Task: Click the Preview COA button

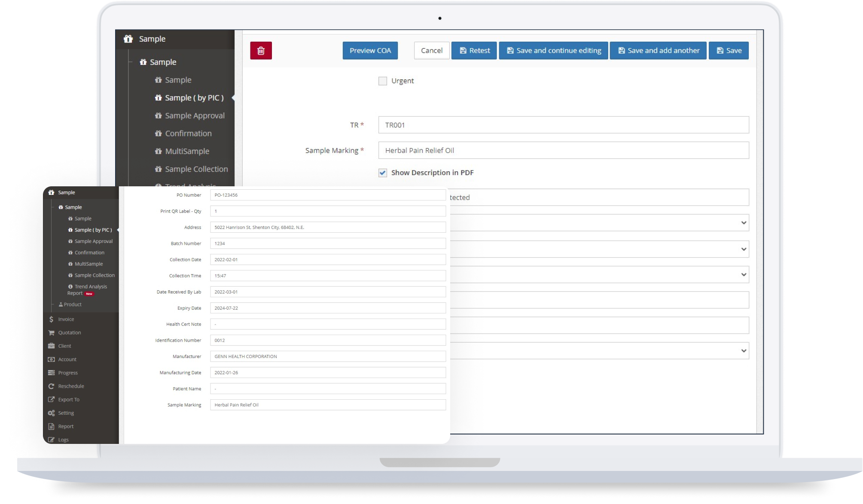Action: 370,51
